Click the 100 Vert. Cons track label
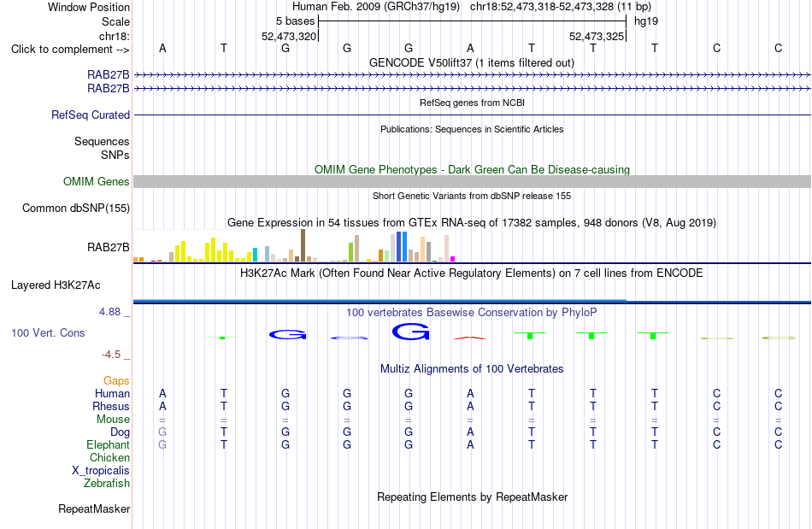Viewport: 812px width, 529px height. click(x=48, y=332)
